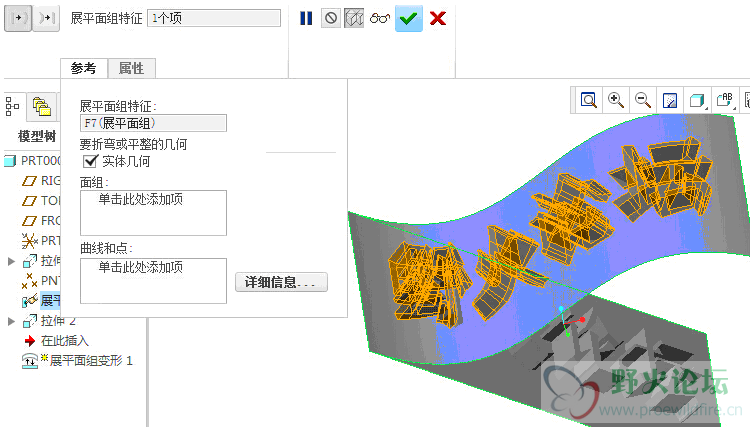
Task: Click the repaint icon in the view toolbar
Action: [670, 100]
